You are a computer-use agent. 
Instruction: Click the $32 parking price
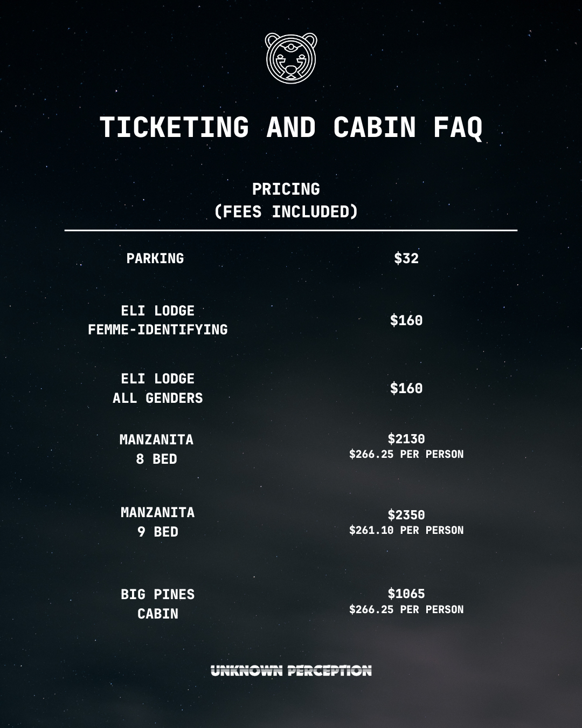pos(406,258)
